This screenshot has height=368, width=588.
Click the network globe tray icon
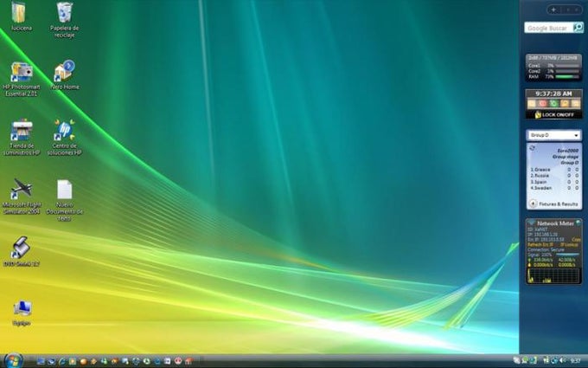click(x=554, y=360)
